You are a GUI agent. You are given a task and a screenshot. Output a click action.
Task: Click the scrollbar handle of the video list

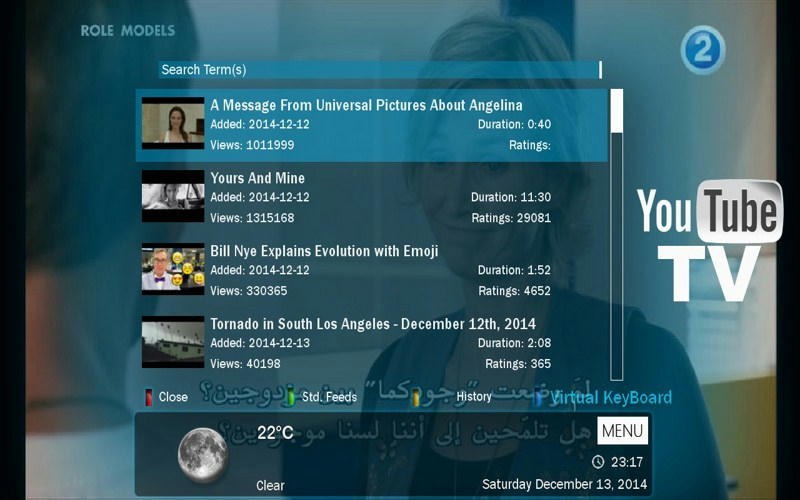pos(617,111)
